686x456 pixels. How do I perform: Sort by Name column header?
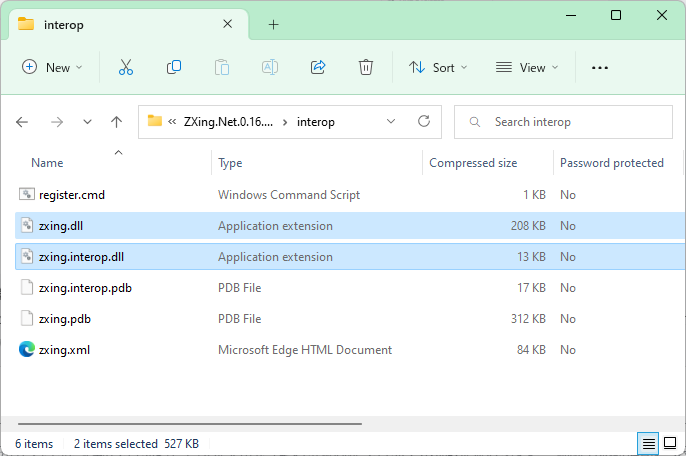pyautogui.click(x=47, y=163)
